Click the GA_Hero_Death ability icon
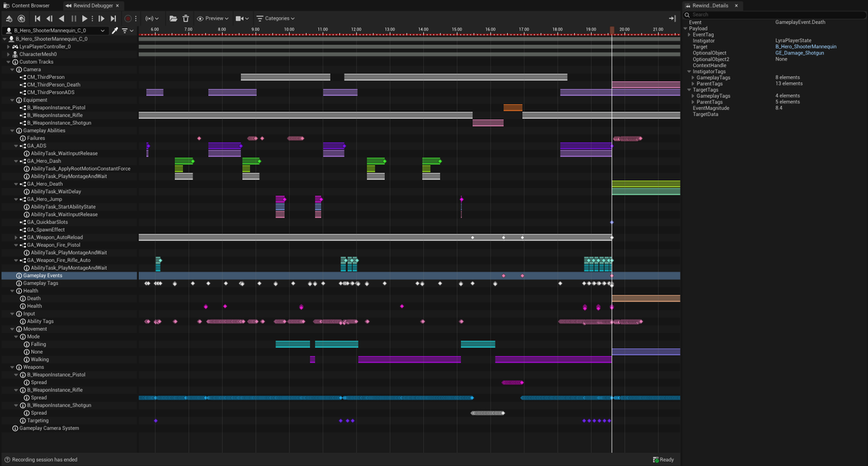 click(x=22, y=184)
